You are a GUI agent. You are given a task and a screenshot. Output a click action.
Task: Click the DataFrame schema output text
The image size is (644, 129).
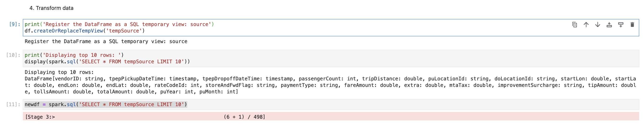pos(330,85)
